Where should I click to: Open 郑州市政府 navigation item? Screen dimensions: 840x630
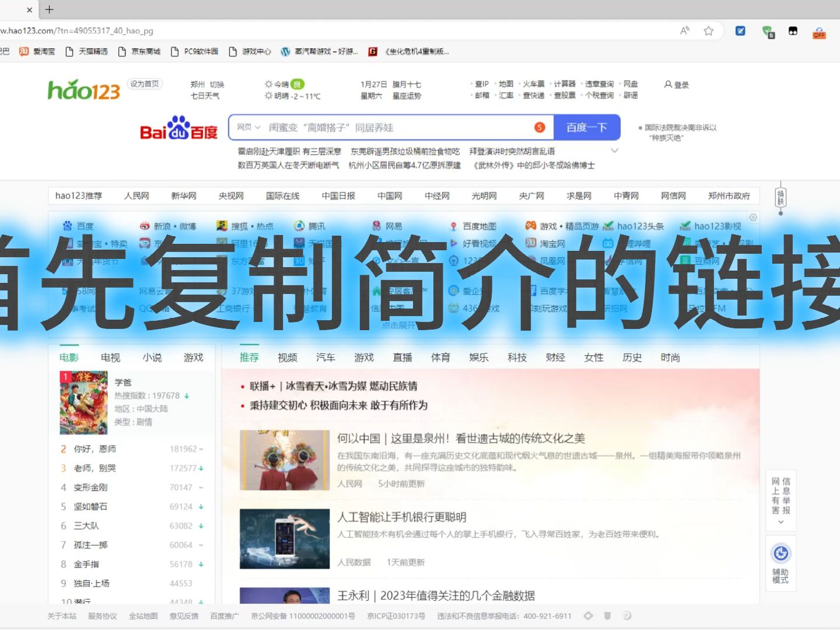pos(729,196)
